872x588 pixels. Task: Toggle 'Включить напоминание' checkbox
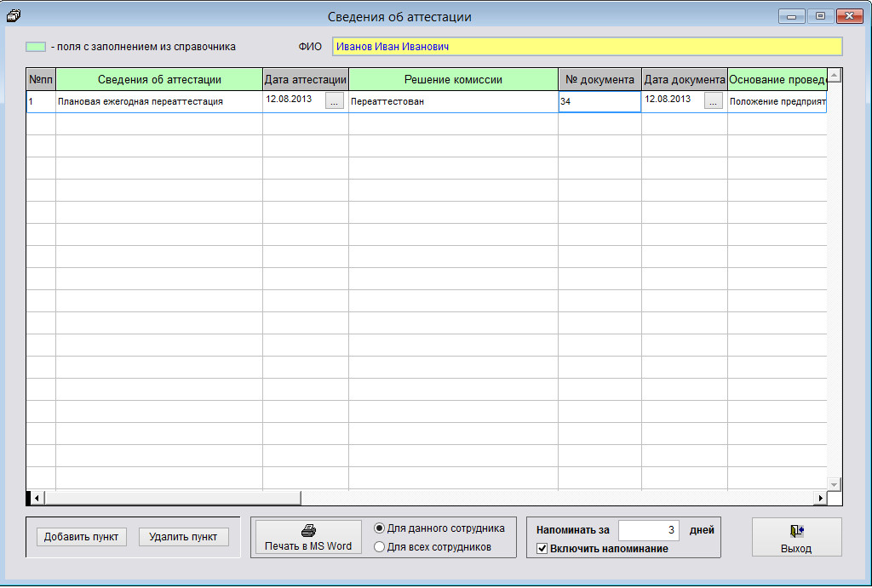pyautogui.click(x=542, y=549)
